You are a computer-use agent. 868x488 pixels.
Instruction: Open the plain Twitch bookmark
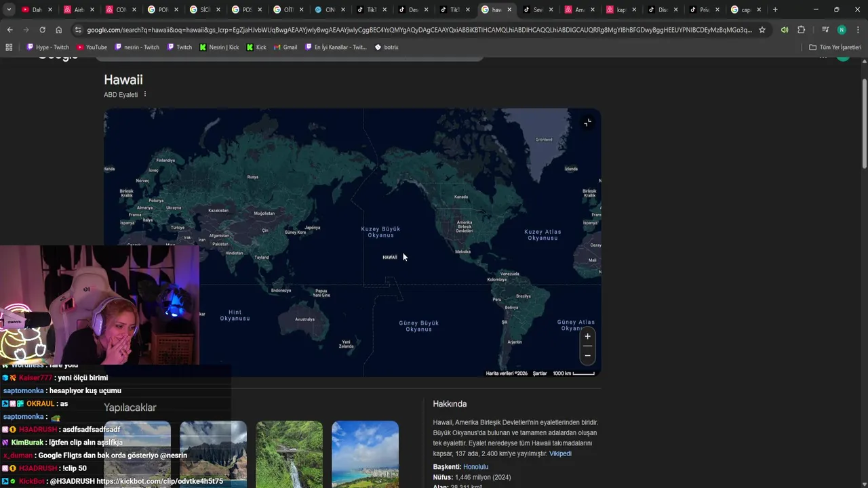(x=179, y=47)
